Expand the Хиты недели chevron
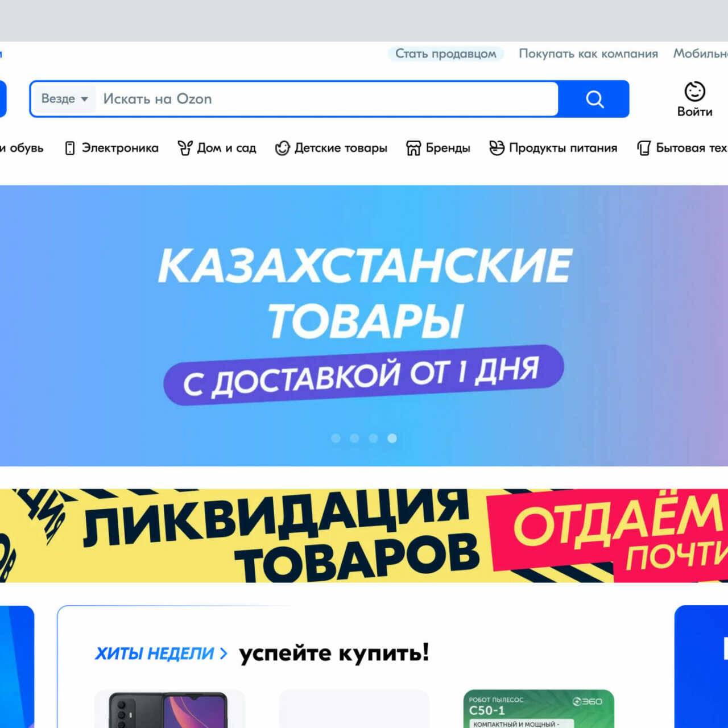The height and width of the screenshot is (728, 728). coord(224,653)
